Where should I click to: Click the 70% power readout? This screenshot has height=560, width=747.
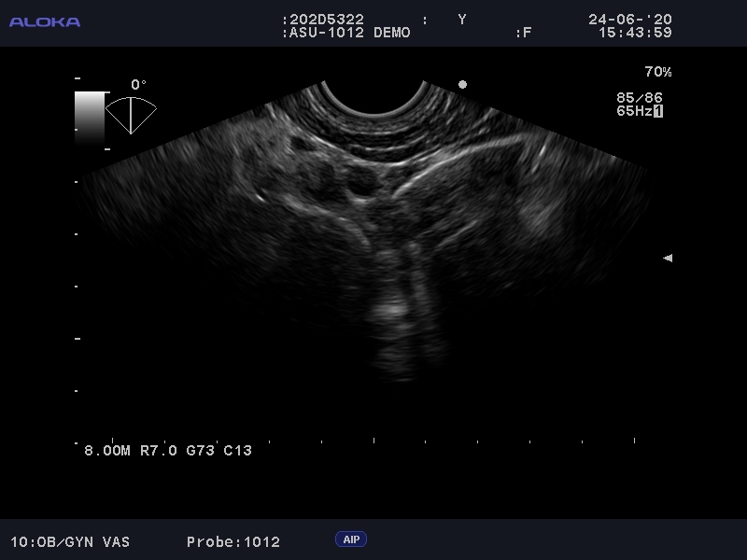657,72
